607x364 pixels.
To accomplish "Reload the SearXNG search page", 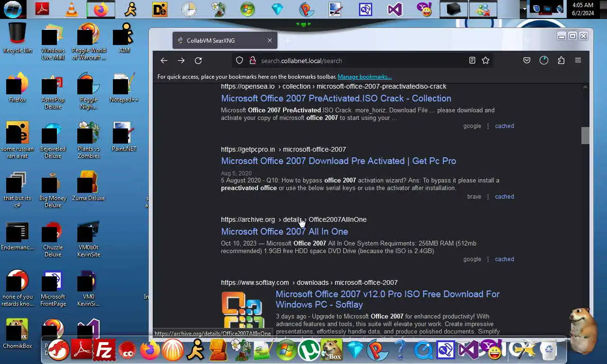I will [x=198, y=61].
